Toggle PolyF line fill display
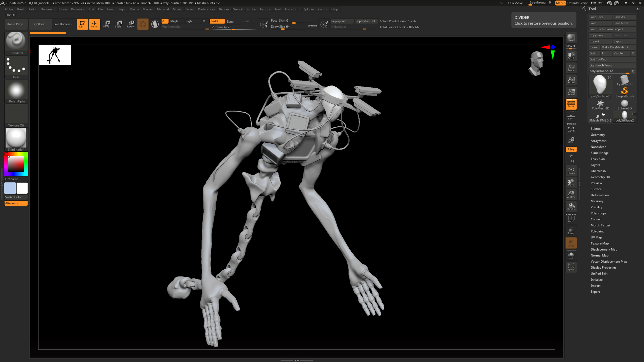The image size is (644, 362). click(571, 219)
